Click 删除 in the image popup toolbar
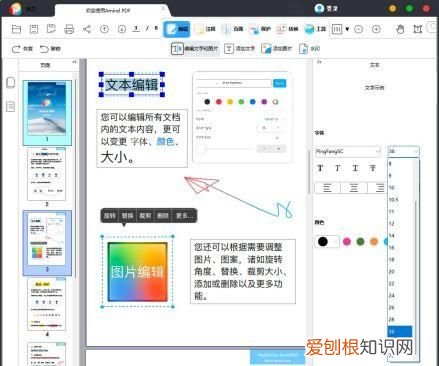The image size is (439, 366). tap(163, 216)
